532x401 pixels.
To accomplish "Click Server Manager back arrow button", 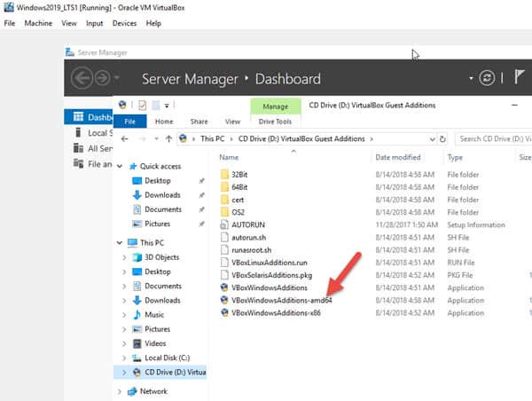I will 82,78.
